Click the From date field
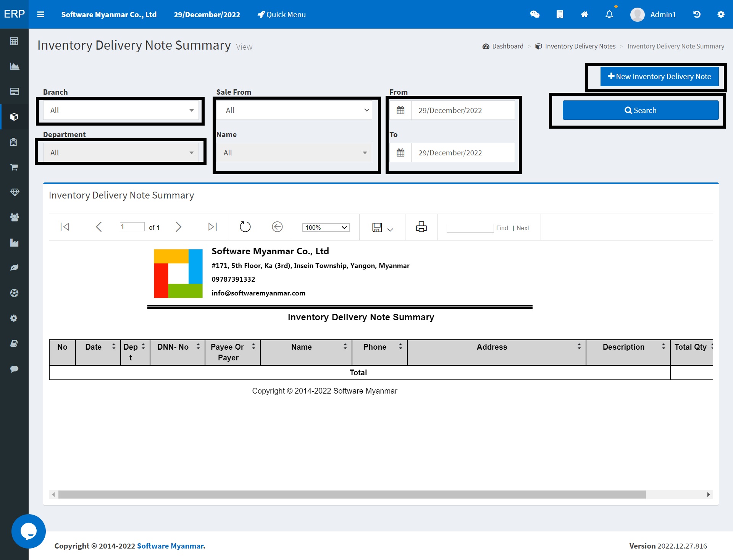Screen dimensions: 733x560 click(x=463, y=110)
